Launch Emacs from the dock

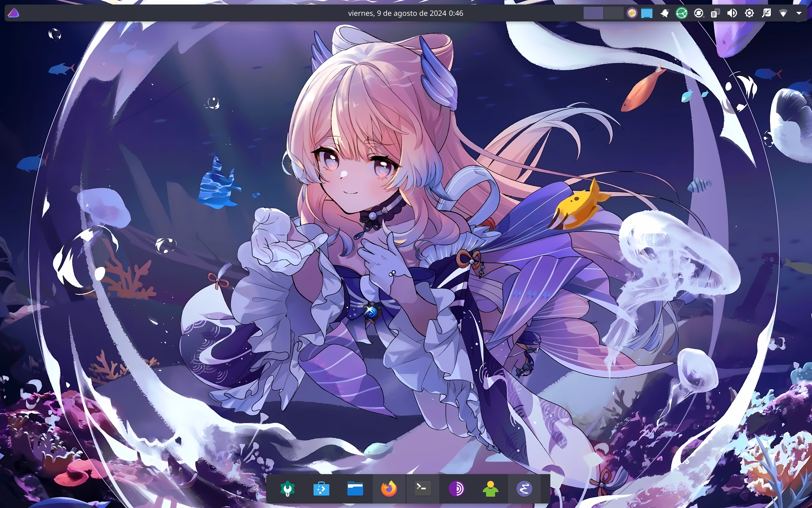click(x=524, y=489)
